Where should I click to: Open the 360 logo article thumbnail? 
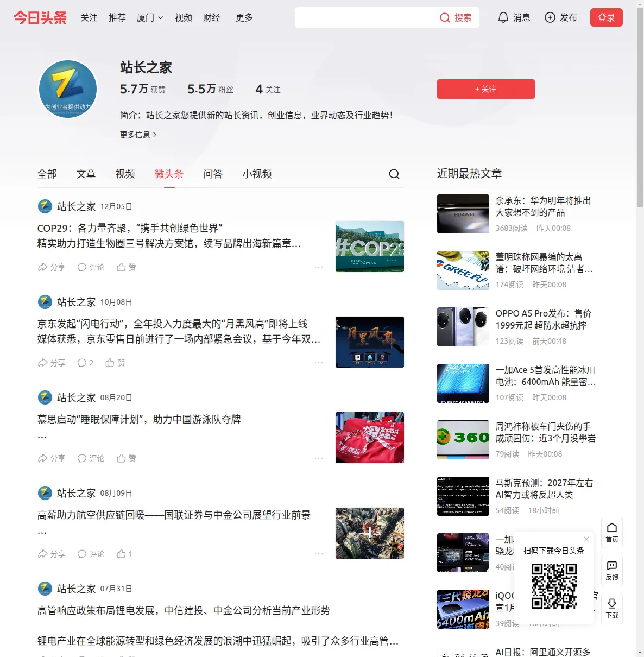pyautogui.click(x=463, y=440)
